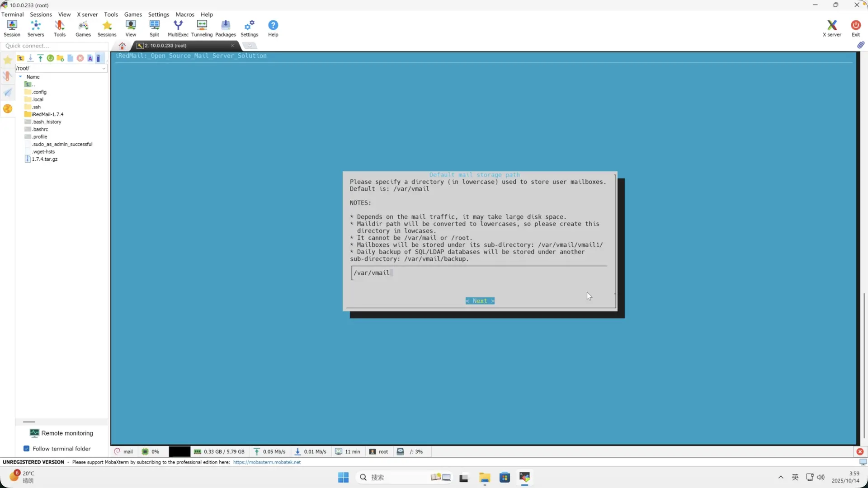The width and height of the screenshot is (868, 488).
Task: Click the /var/vmail path input field
Action: tap(478, 273)
